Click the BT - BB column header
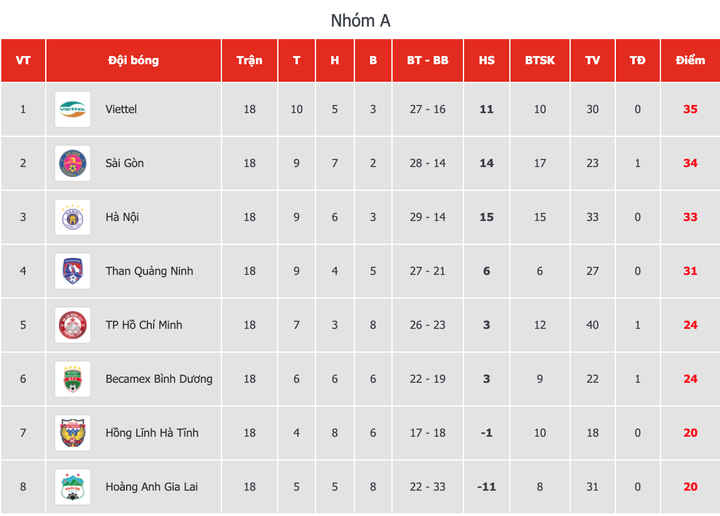The image size is (720, 516). click(x=427, y=60)
